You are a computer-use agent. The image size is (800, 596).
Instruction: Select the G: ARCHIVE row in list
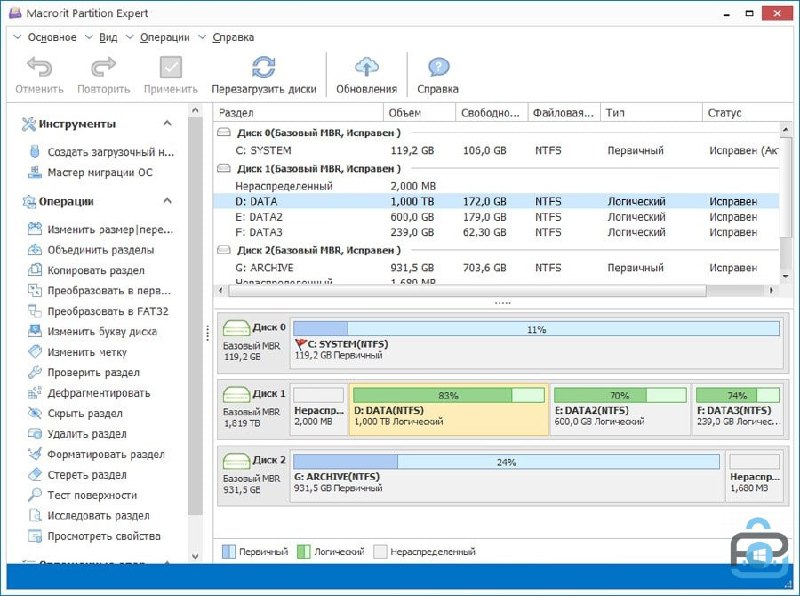pyautogui.click(x=497, y=267)
